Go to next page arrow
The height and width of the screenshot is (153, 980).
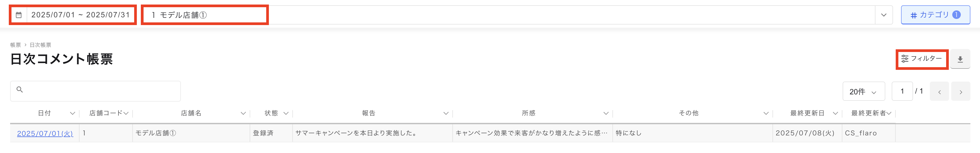coord(961,92)
